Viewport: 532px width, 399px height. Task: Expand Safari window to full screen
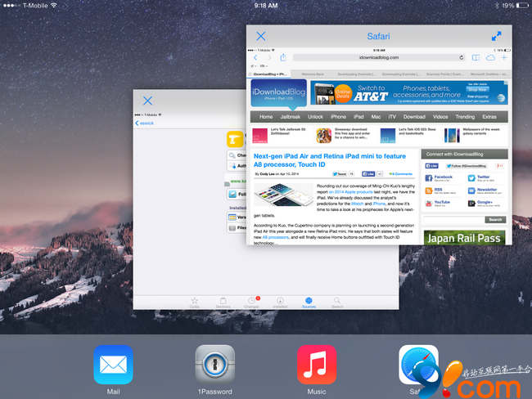coord(496,36)
